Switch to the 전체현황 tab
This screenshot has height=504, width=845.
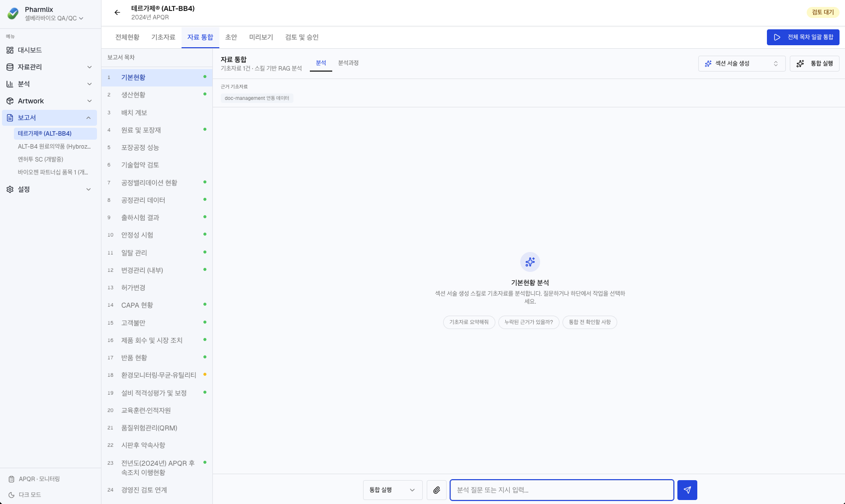pos(127,37)
